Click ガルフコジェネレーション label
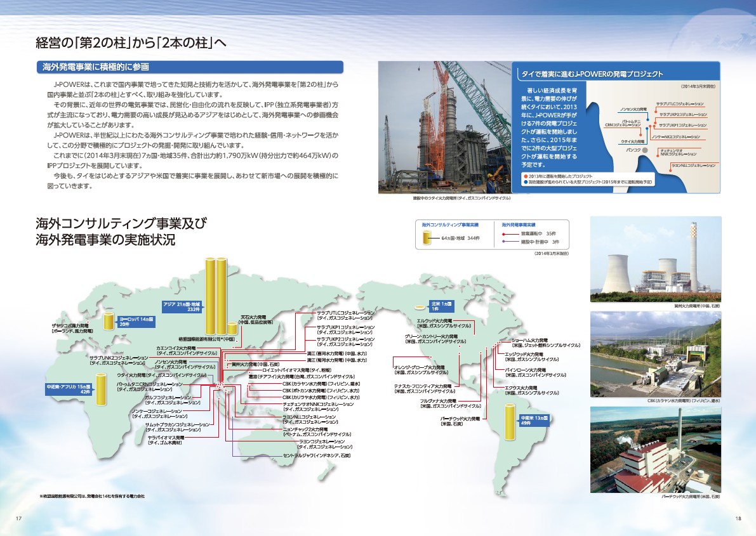 [173, 400]
